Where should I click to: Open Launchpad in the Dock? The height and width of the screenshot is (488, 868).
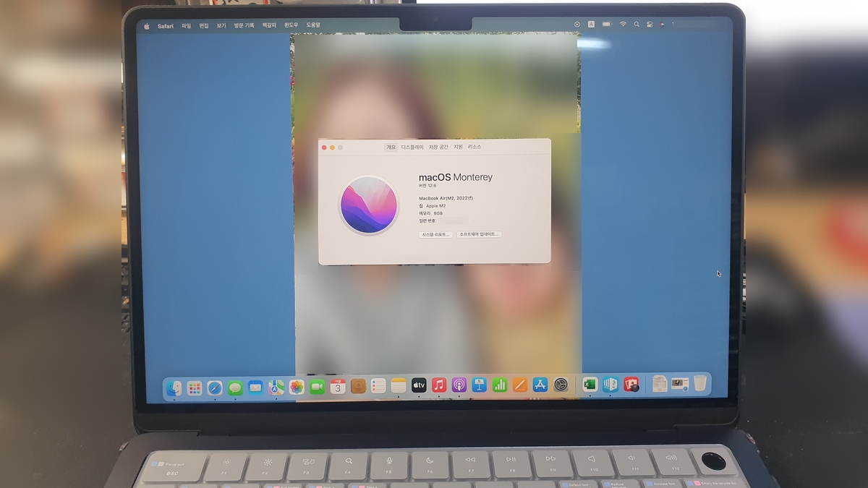(x=195, y=388)
